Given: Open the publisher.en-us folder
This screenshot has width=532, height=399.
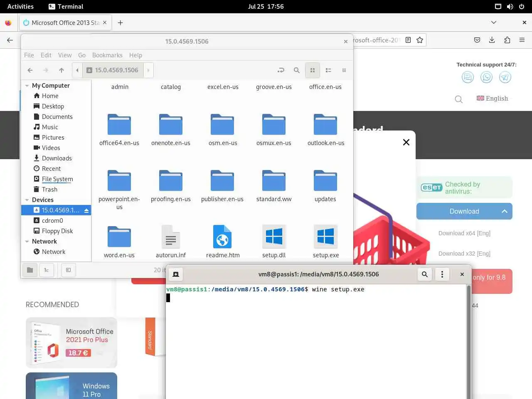Looking at the screenshot, I should point(222,186).
